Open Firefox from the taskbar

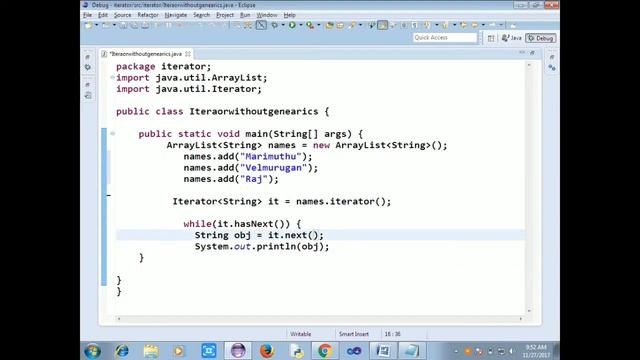coord(267,351)
